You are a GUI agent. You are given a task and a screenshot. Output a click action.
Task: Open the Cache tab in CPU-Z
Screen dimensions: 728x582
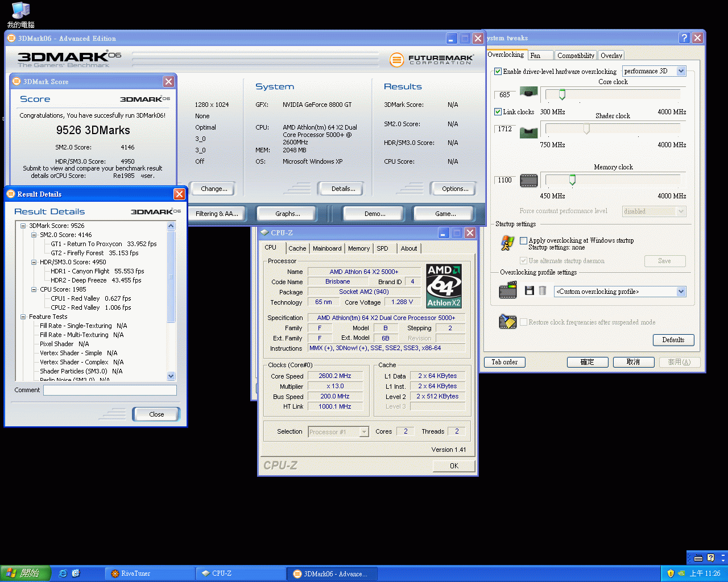[297, 248]
